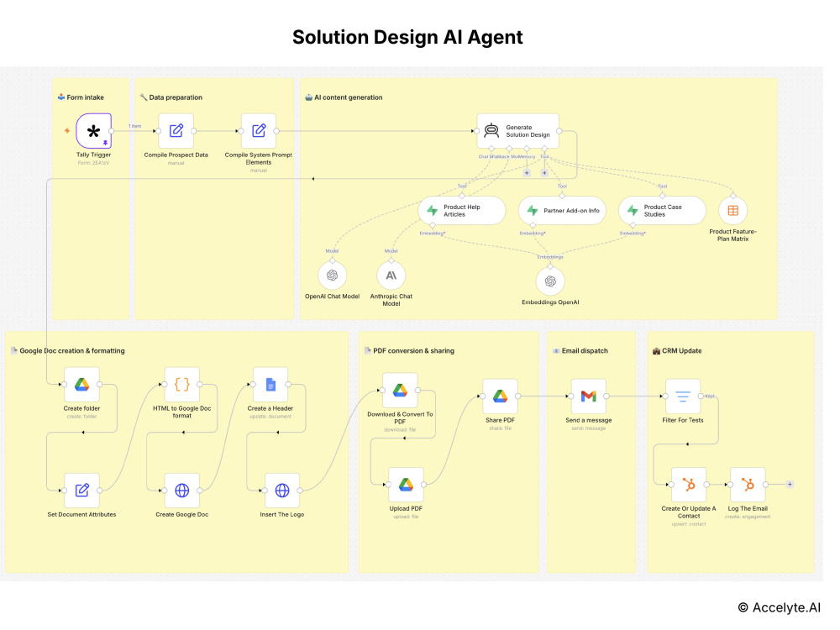Click the Product Help Articles tool node
Viewport: 840px width, 630px height.
click(x=462, y=211)
